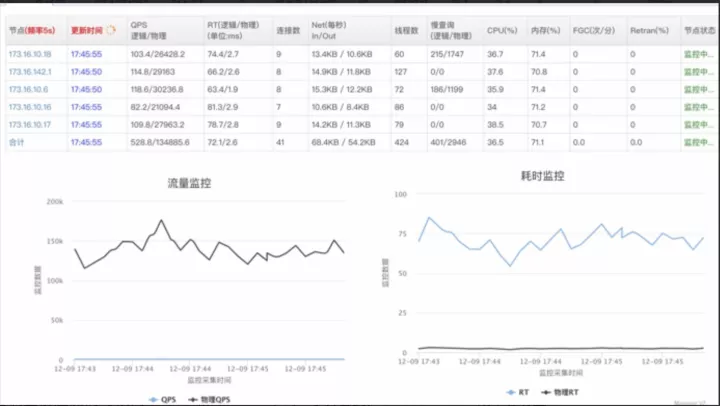Click 监控中 status for 173.16.10.6
This screenshot has height=406, width=720.
pos(698,89)
